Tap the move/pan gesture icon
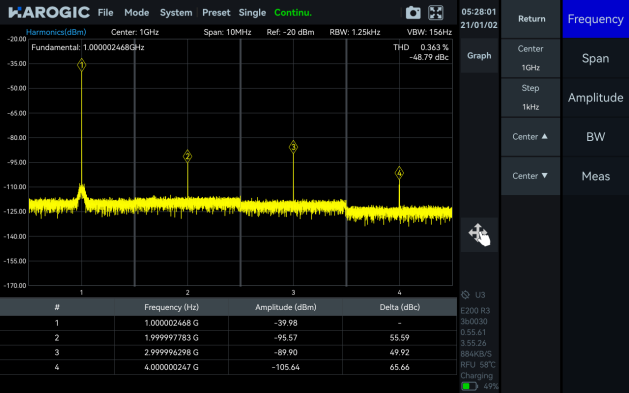This screenshot has height=393, width=629. tap(479, 235)
